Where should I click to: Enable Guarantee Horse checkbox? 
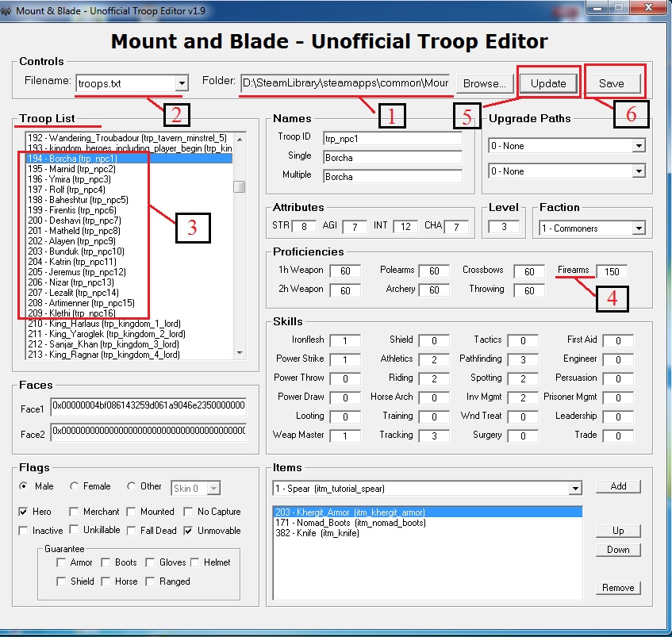106,581
